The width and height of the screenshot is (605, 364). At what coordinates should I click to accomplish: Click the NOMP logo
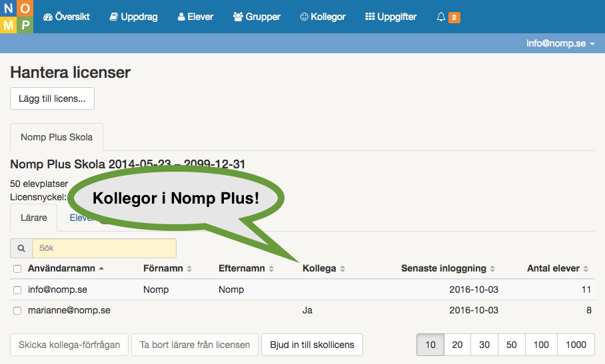(17, 17)
